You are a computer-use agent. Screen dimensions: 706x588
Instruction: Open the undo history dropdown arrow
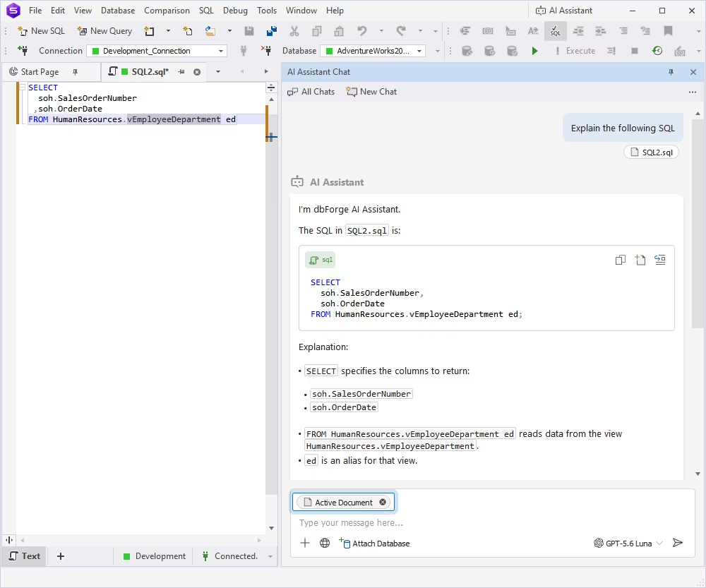pos(381,31)
